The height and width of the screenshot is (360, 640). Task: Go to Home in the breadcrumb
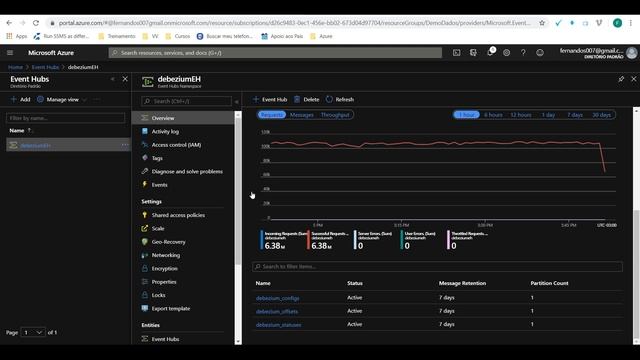(x=16, y=67)
